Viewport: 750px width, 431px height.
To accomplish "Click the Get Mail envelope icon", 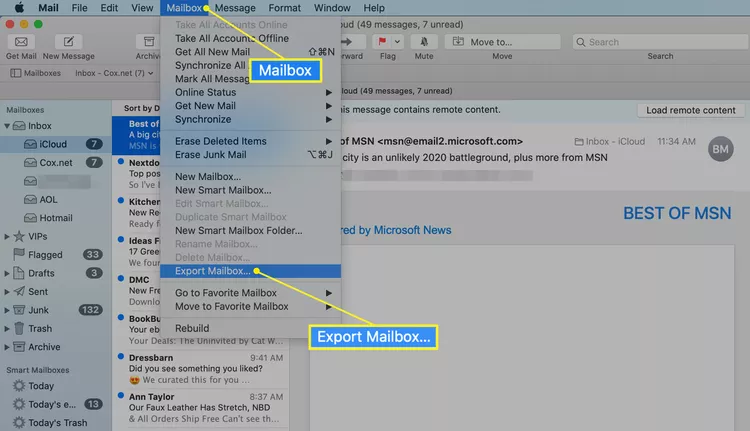I will [x=21, y=42].
